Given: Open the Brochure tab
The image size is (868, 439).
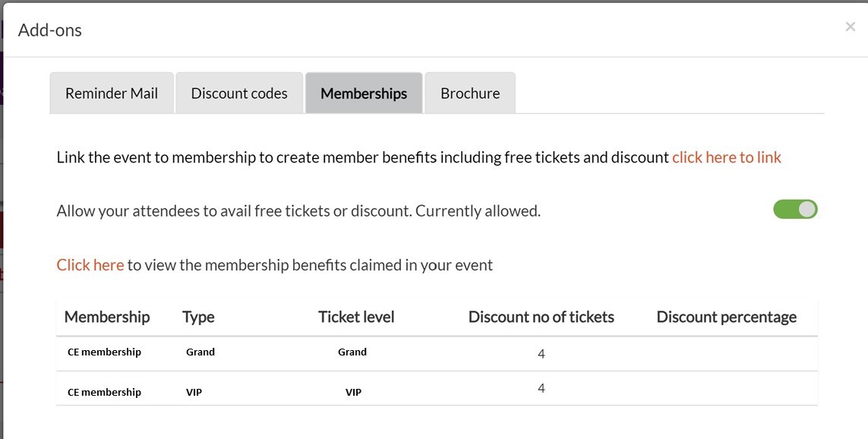Looking at the screenshot, I should point(470,93).
